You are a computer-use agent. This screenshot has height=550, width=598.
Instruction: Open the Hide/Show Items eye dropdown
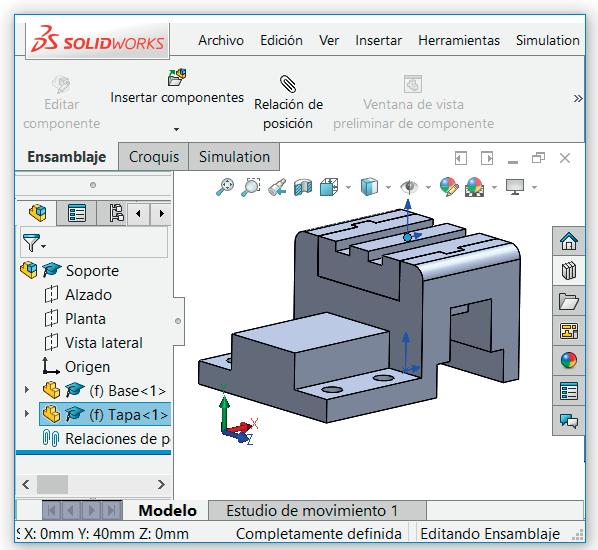428,187
